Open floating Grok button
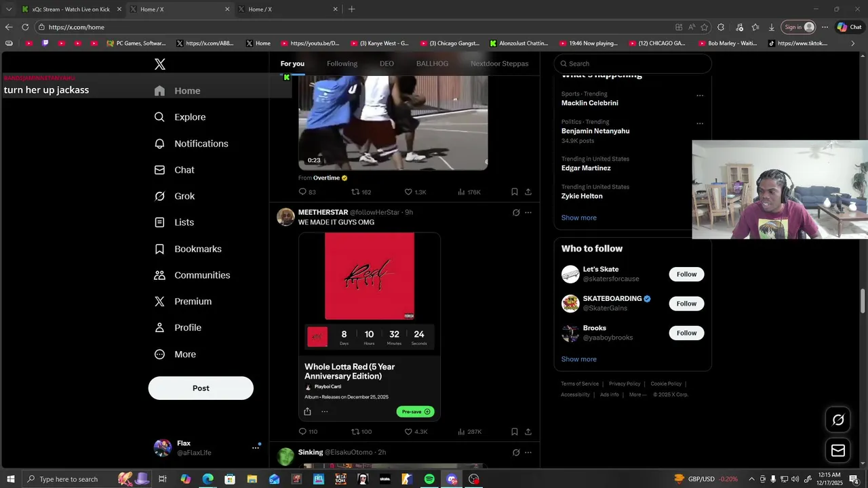 click(x=838, y=420)
